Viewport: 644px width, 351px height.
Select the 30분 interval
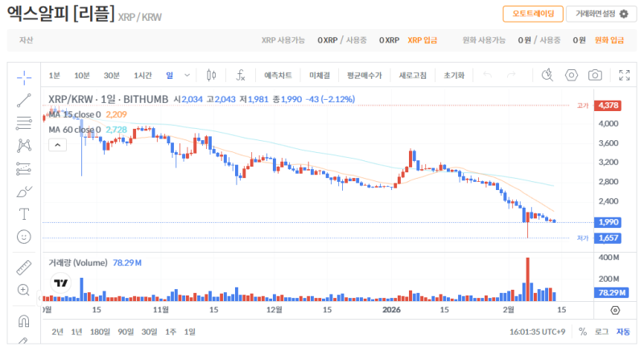(x=111, y=75)
